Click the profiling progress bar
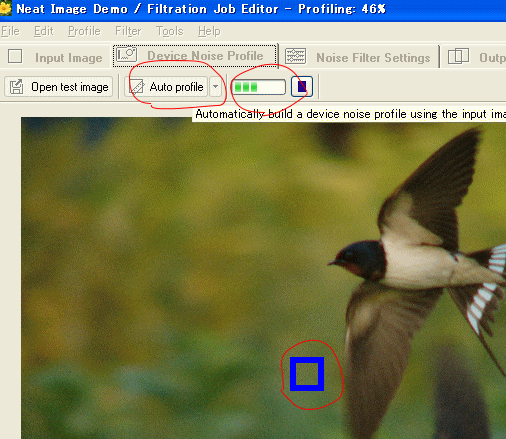The image size is (506, 439). click(x=259, y=87)
